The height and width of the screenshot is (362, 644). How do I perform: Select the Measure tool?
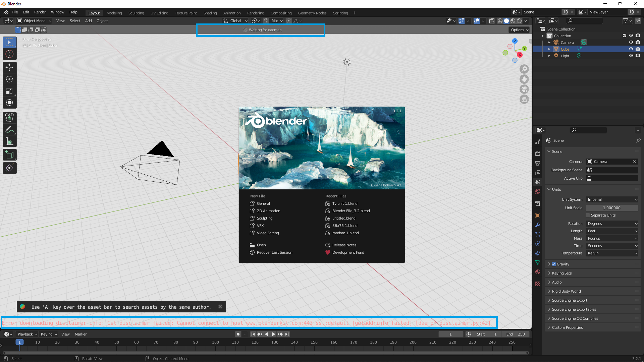click(9, 141)
